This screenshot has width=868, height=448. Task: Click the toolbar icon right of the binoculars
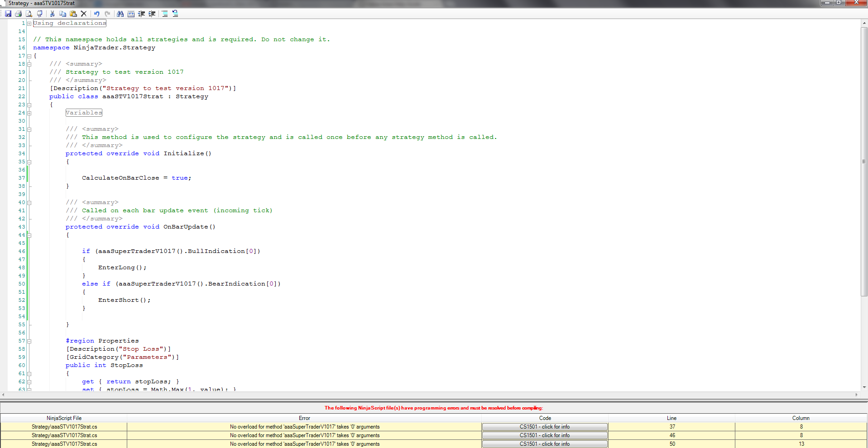point(131,14)
